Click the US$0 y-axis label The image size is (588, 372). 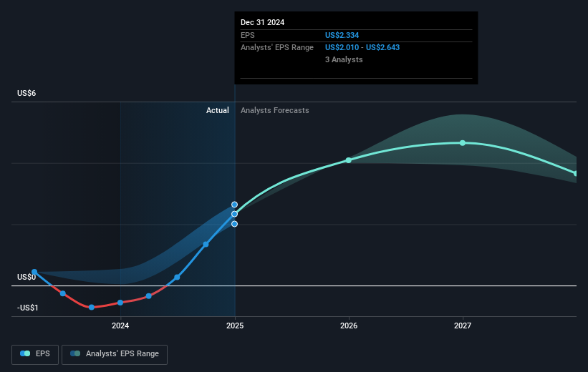[x=26, y=278]
